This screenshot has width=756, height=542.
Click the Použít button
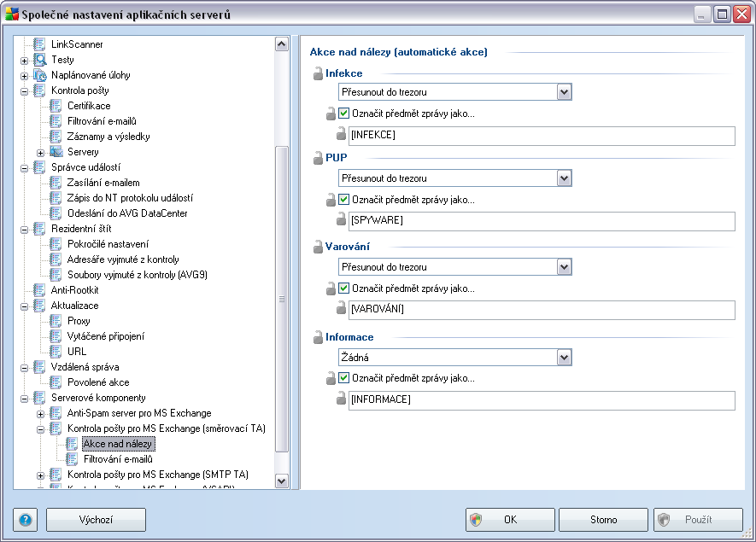(x=698, y=520)
